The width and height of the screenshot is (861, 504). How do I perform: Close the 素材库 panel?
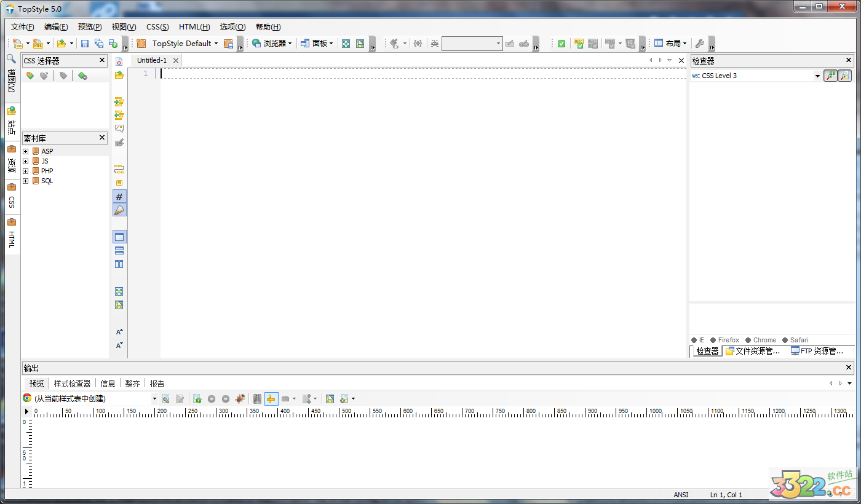coord(102,138)
